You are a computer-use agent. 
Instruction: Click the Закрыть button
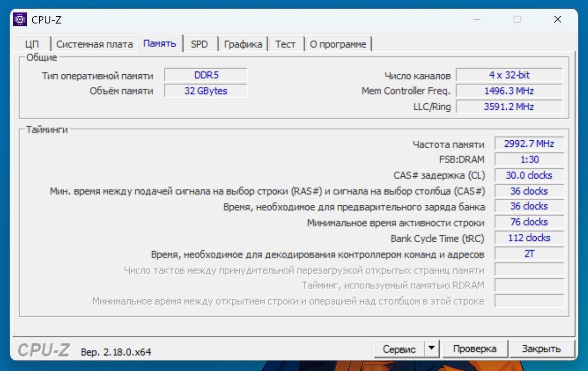(541, 349)
